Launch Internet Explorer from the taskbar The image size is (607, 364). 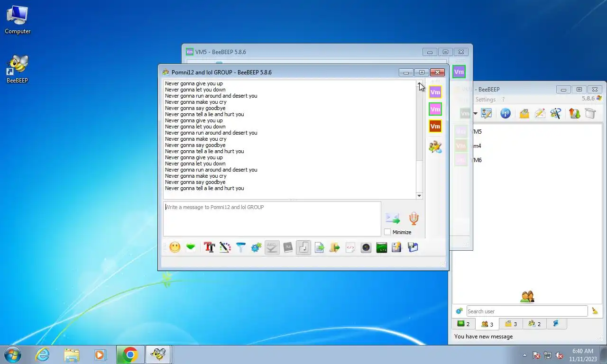(43, 355)
